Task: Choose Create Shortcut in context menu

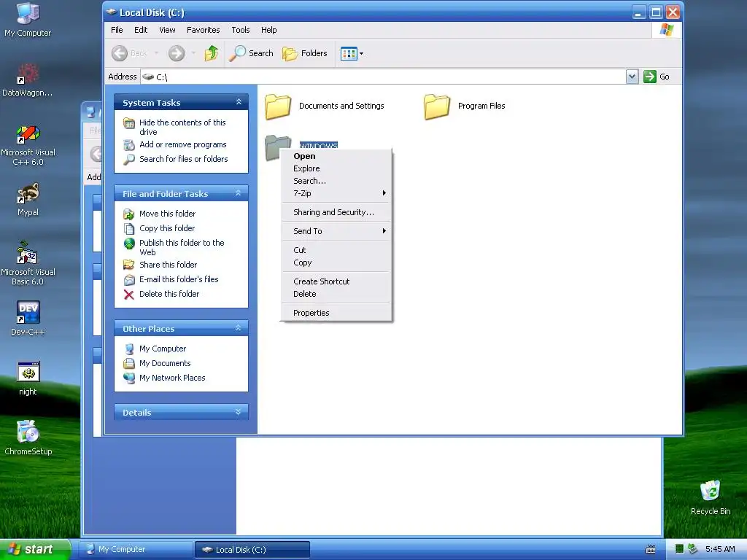Action: click(336, 281)
